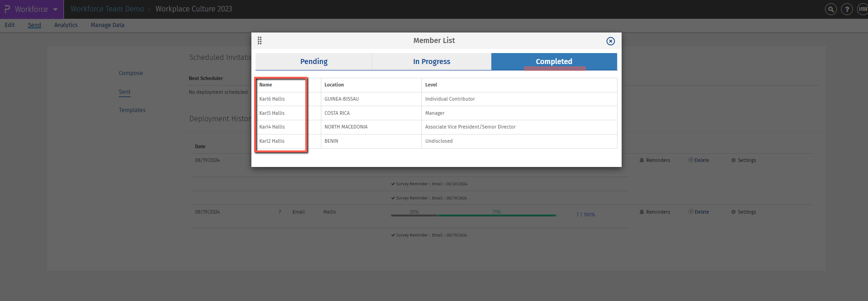Open the help question mark icon
The height and width of the screenshot is (301, 868).
pyautogui.click(x=847, y=9)
